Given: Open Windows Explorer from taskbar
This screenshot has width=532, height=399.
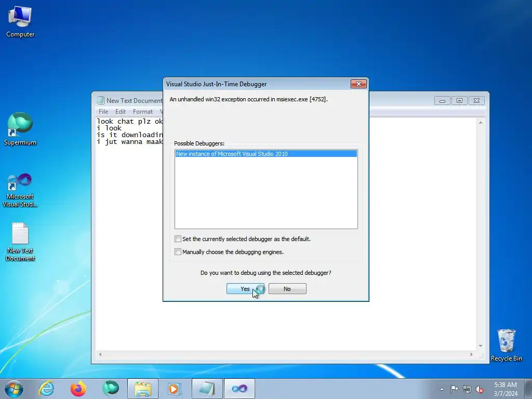Looking at the screenshot, I should (x=143, y=389).
